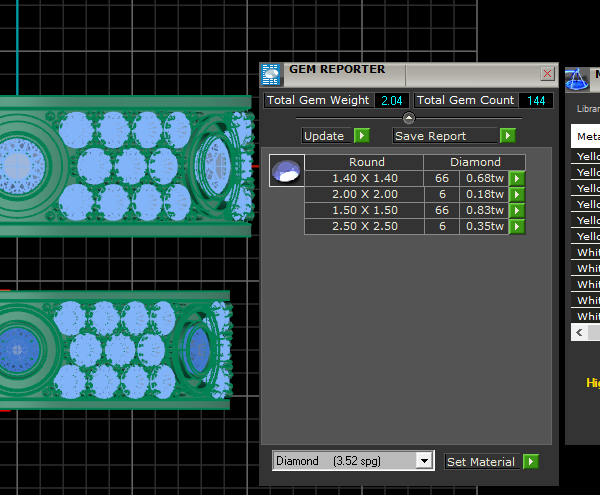
Task: Click the left scroll arrow of metal list
Action: 578,331
